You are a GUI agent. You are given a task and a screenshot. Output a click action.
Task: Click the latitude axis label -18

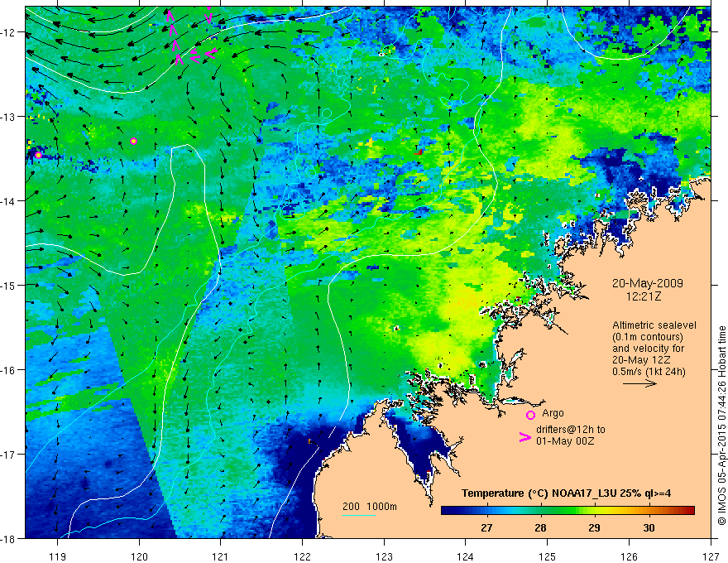tap(8, 539)
